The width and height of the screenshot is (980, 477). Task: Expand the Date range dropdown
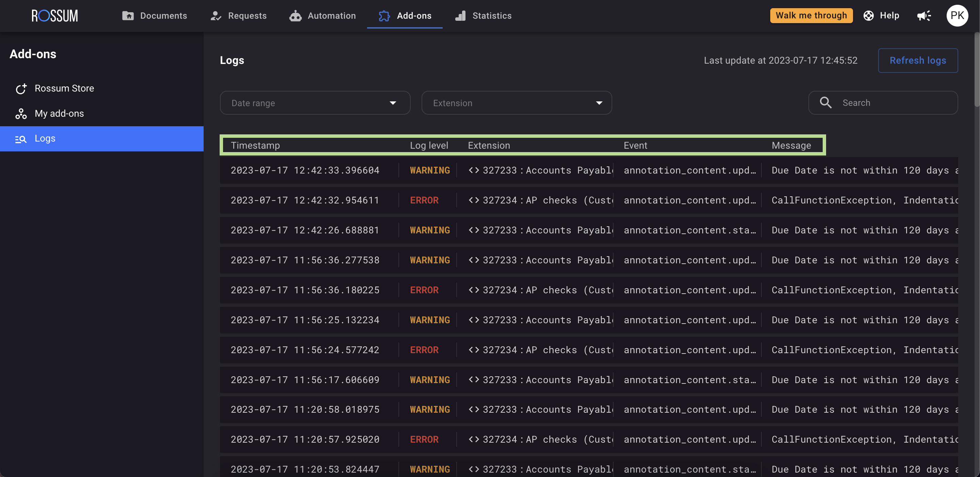tap(315, 103)
